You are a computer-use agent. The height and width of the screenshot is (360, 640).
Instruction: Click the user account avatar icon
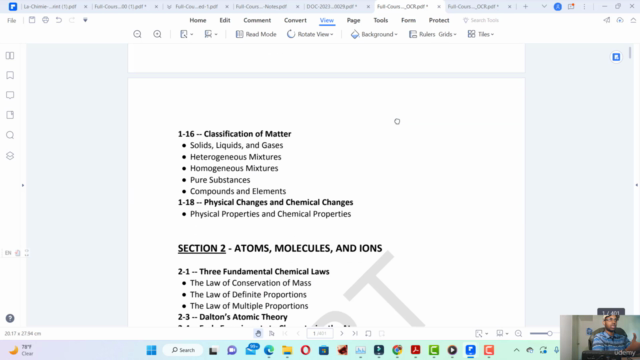click(x=558, y=7)
